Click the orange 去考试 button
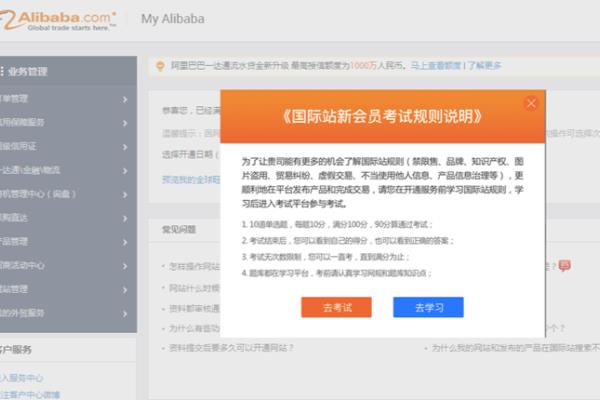This screenshot has width=600, height=400. (x=336, y=307)
